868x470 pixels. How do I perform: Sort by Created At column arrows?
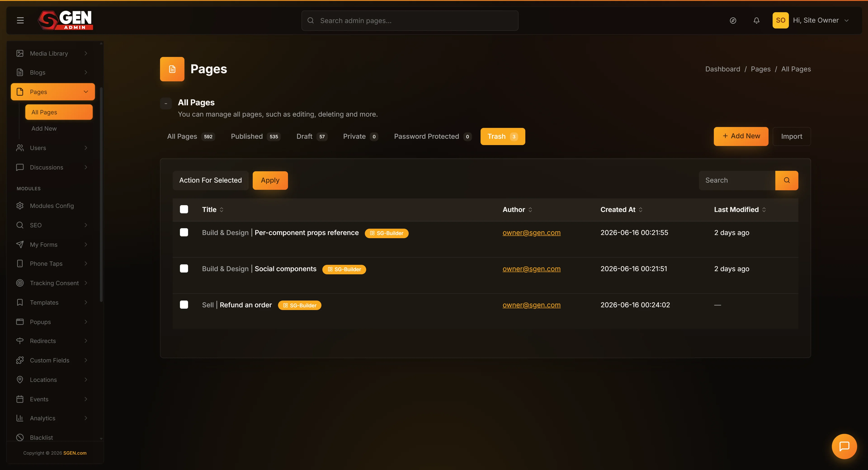pos(641,209)
